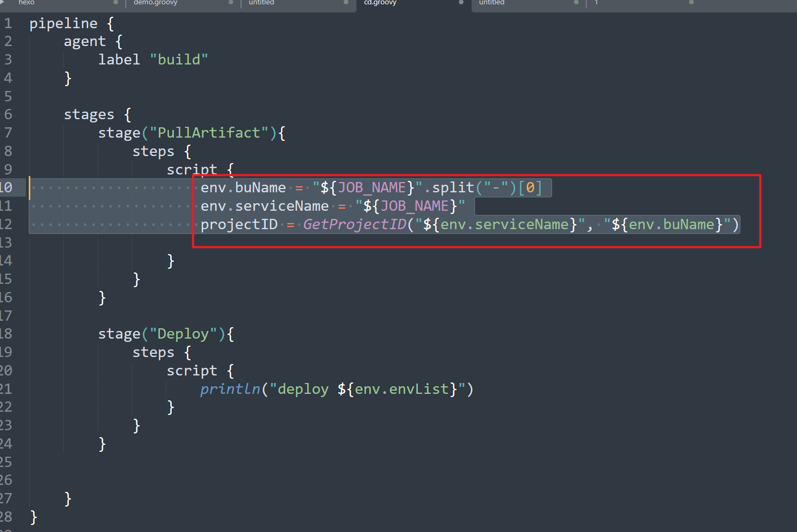797x532 pixels.
Task: Click the unsaved dot on hexo tab
Action: click(115, 2)
